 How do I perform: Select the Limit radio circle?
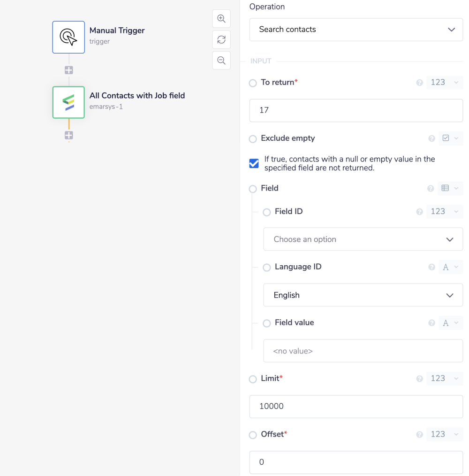tap(253, 379)
